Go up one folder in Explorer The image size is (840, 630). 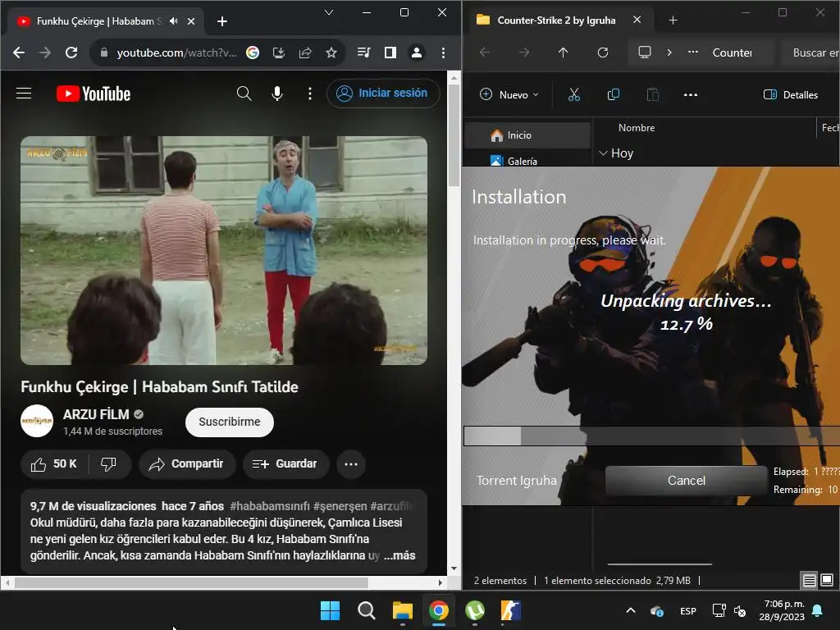tap(563, 52)
